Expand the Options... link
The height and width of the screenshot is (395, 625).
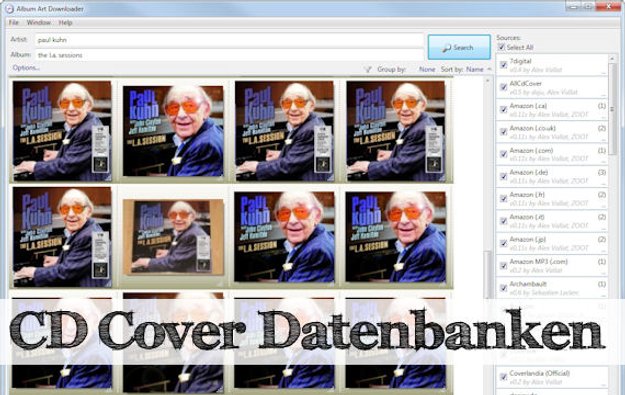pyautogui.click(x=26, y=68)
